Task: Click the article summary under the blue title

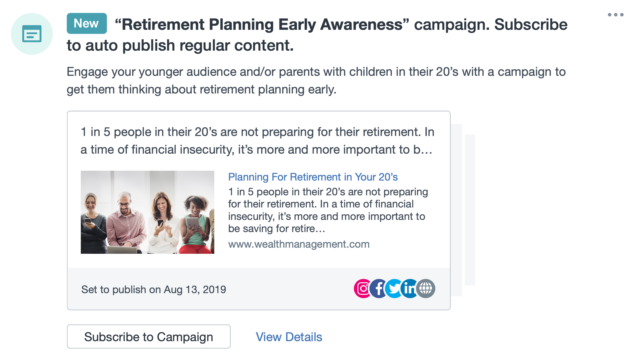Action: pyautogui.click(x=328, y=210)
